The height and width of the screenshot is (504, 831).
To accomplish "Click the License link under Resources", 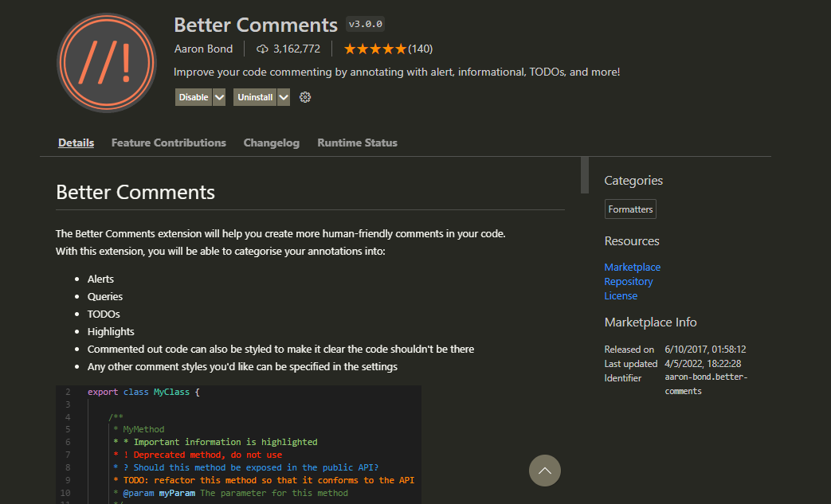I will (621, 295).
